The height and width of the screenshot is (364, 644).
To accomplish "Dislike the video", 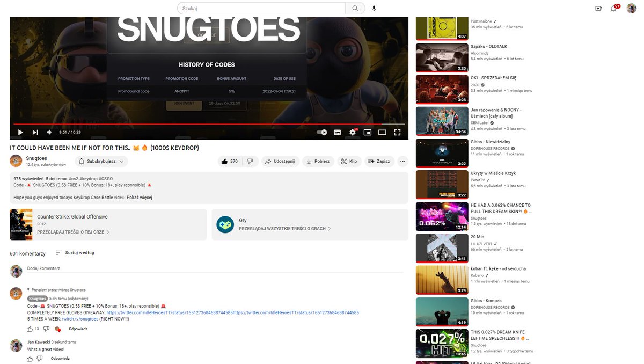I will [x=250, y=161].
